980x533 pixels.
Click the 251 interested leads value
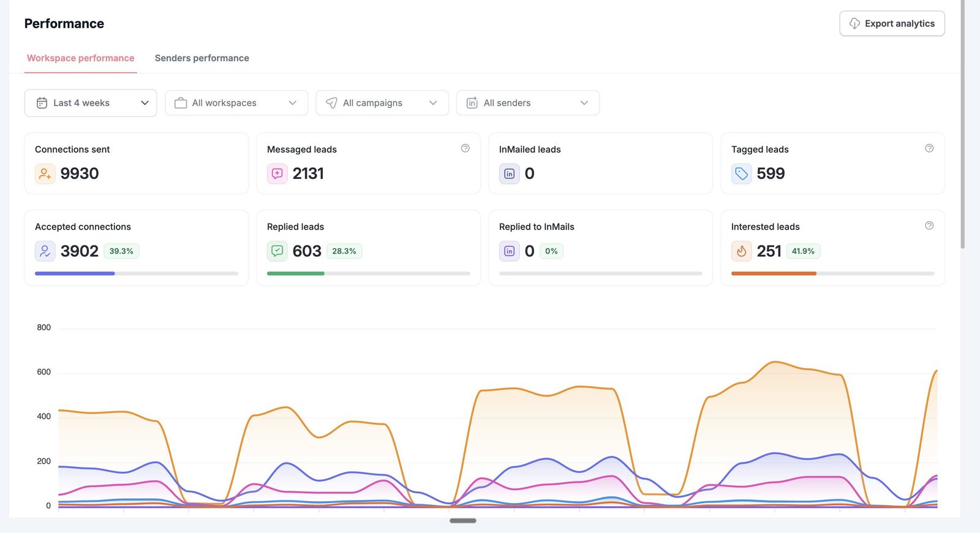point(769,251)
